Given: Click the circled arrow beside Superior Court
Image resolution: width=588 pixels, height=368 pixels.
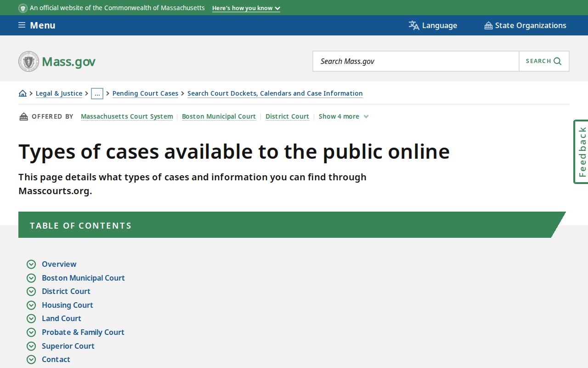Looking at the screenshot, I should coord(31,346).
